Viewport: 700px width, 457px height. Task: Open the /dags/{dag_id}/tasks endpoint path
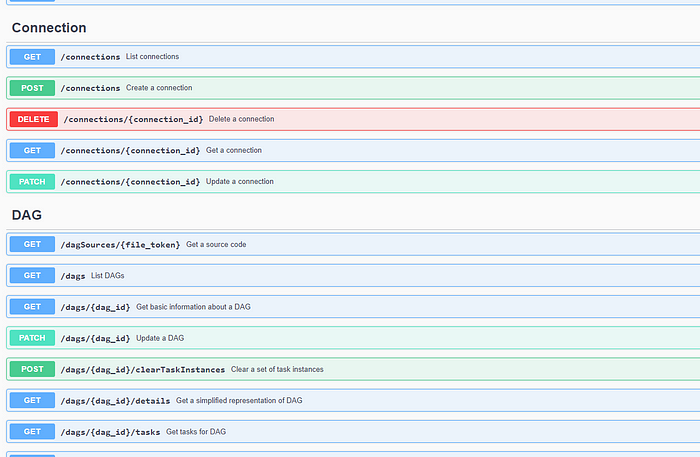click(x=110, y=432)
